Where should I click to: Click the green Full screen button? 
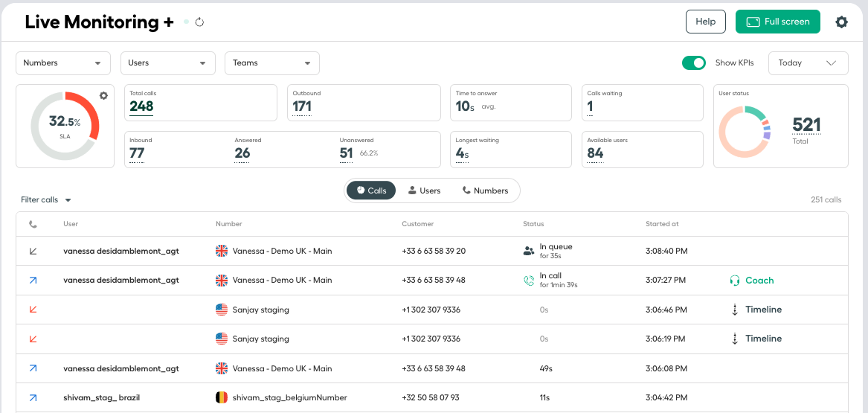click(x=778, y=22)
